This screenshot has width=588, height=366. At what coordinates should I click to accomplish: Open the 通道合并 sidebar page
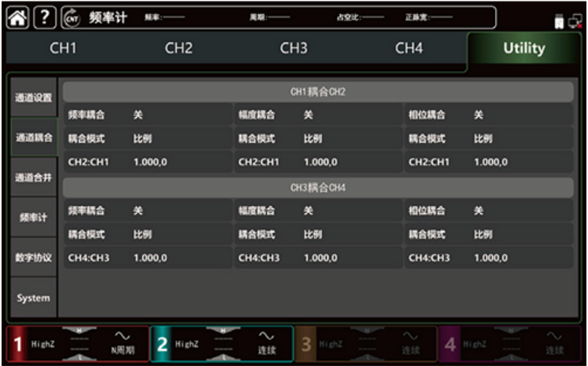click(x=34, y=178)
